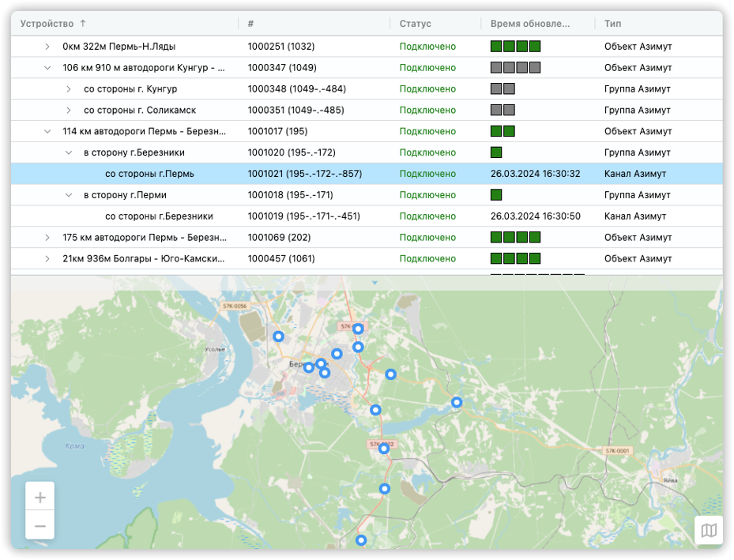Click the map zoom in plus button
This screenshot has width=734, height=560.
click(40, 497)
